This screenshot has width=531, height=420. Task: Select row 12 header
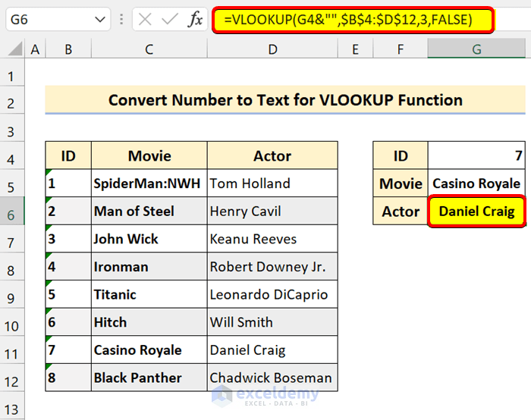[x=11, y=381]
